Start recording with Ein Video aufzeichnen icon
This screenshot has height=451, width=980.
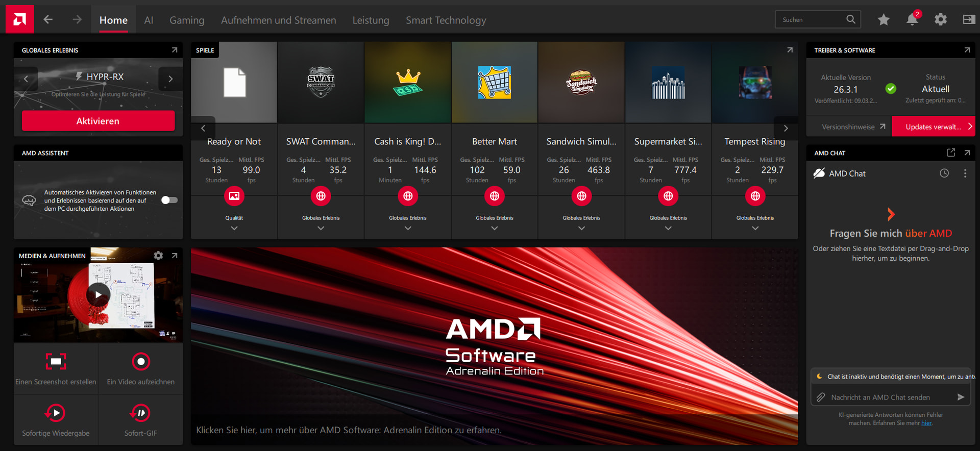point(141,361)
